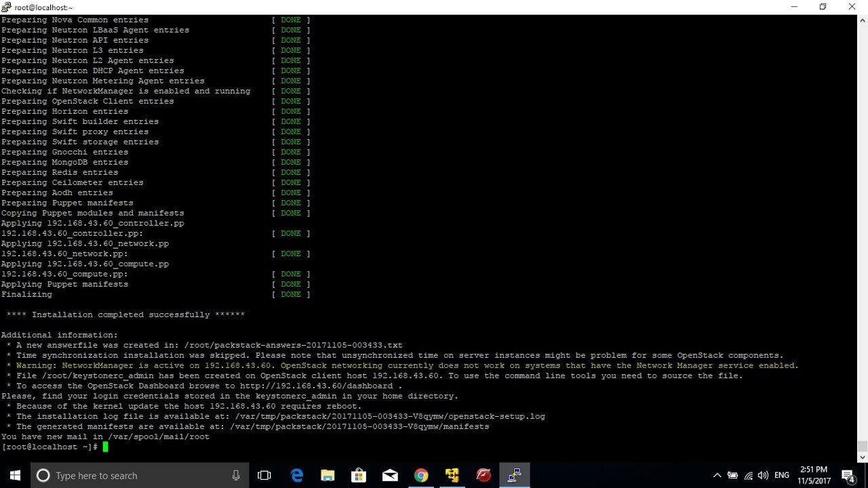Click 'Preparing Horizon entries' line
The height and width of the screenshot is (488, 868).
65,111
